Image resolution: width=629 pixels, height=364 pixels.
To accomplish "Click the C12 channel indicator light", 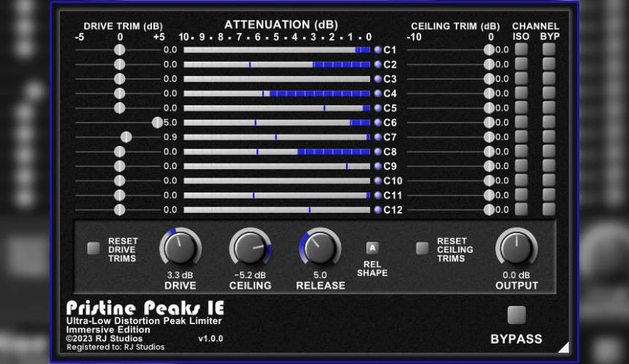I will [378, 210].
